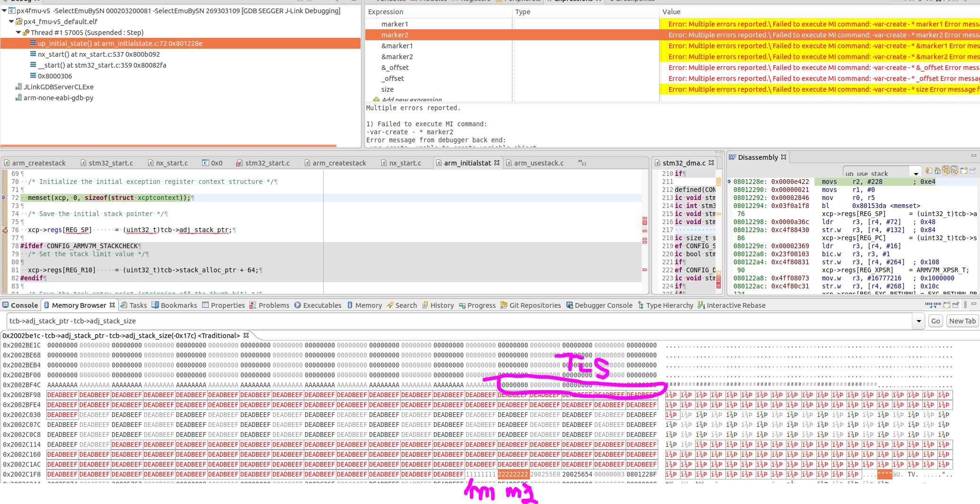Close the Disassembly view tab
980x504 pixels.
(784, 157)
